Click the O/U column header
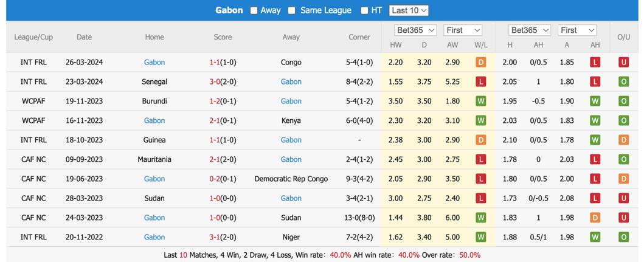Viewport: 644px width, 262px height. 623,37
